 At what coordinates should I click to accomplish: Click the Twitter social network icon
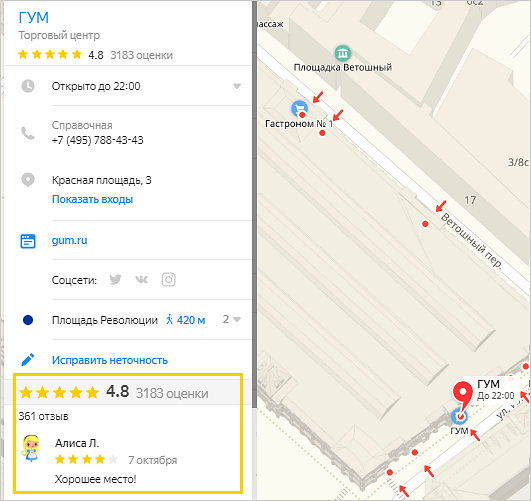click(x=115, y=280)
